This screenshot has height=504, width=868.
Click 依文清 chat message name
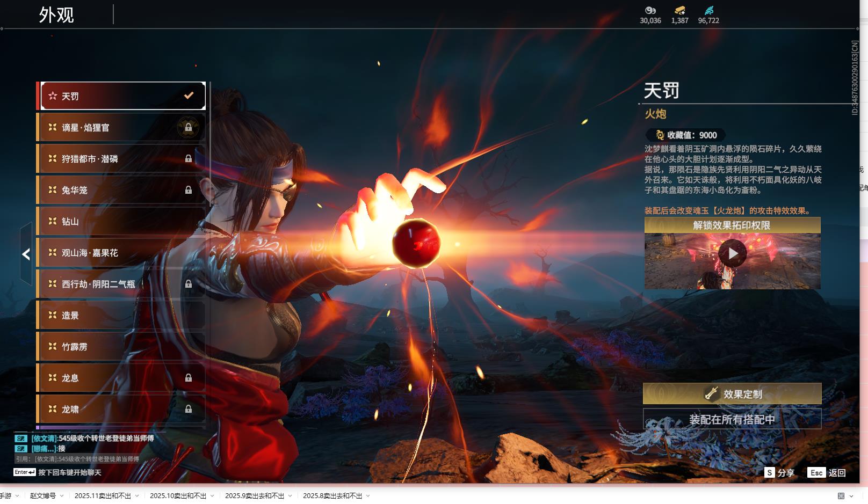(44, 438)
